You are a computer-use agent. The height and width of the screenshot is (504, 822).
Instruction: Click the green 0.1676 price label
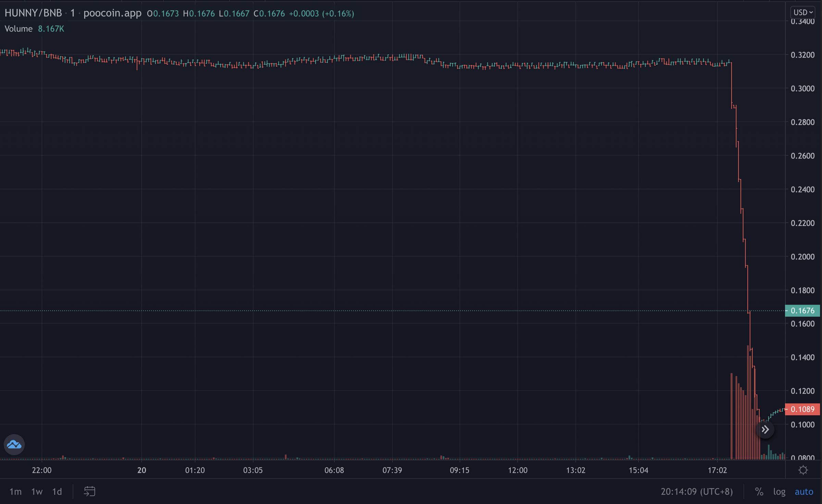tap(802, 311)
